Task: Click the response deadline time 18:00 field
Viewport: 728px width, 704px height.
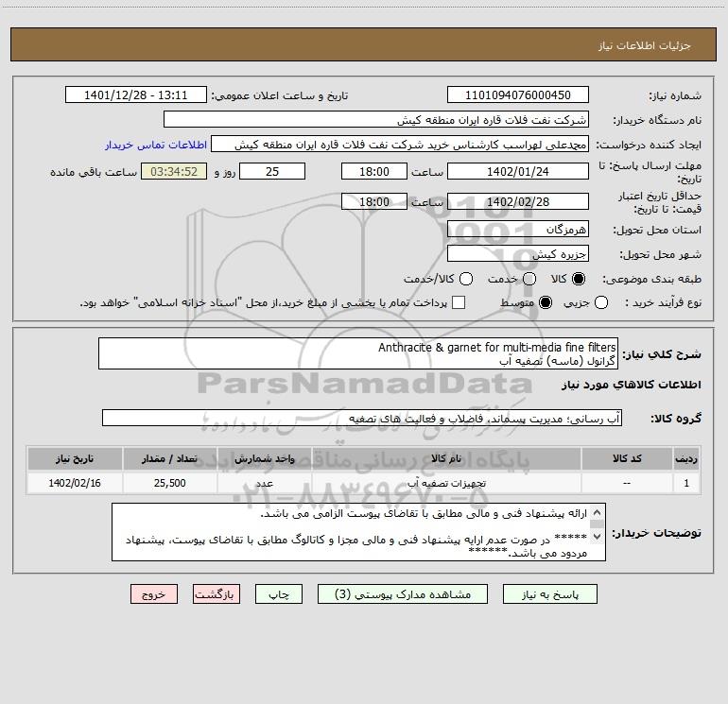Action: point(374,172)
